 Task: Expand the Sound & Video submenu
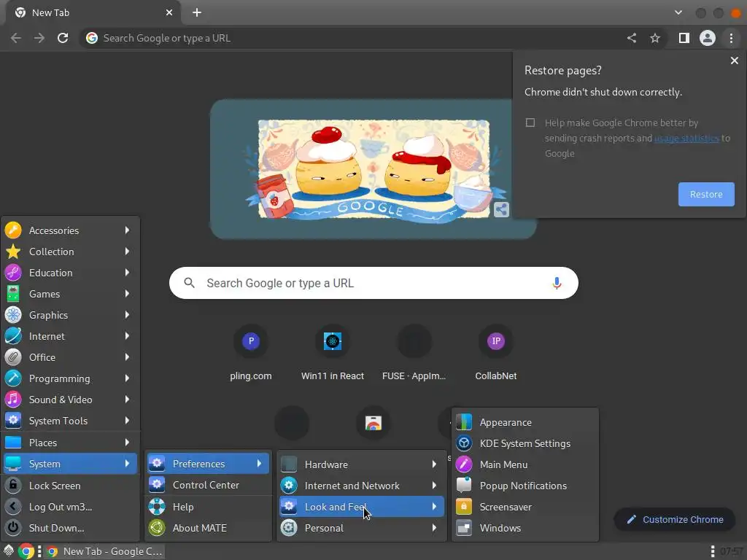70,400
